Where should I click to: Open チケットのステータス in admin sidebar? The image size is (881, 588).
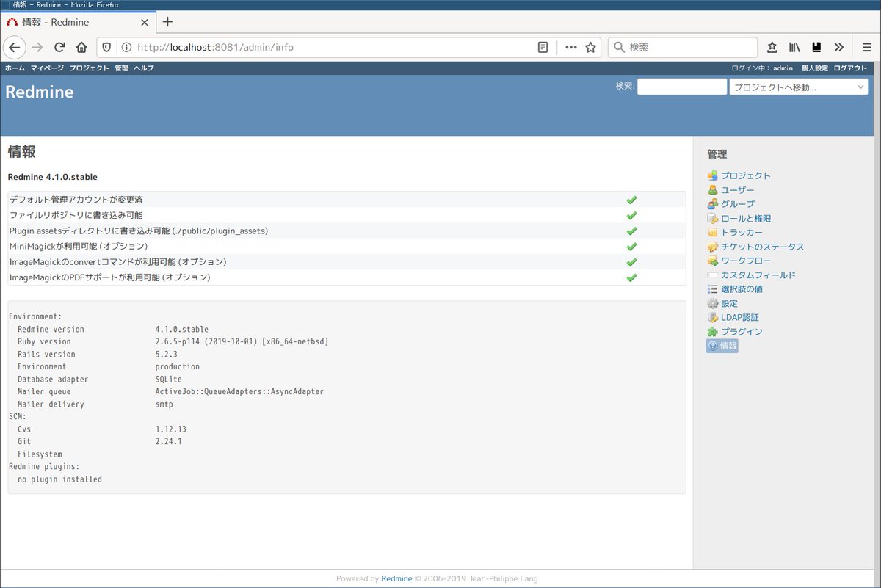[x=763, y=247]
